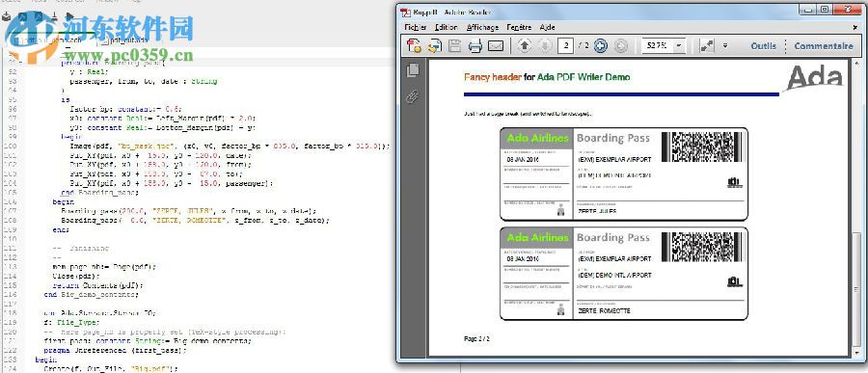
Task: Click the diagonal arrows read mode icon
Action: pos(706,46)
